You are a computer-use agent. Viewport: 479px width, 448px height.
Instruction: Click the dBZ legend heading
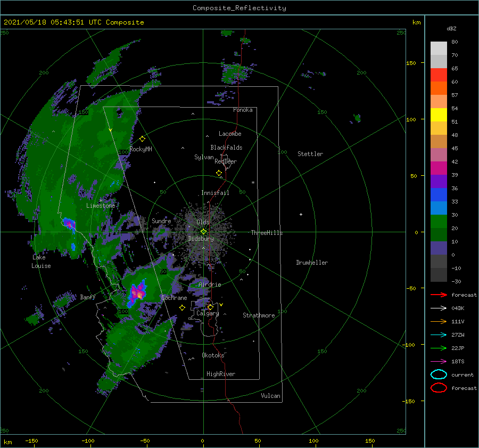(451, 28)
